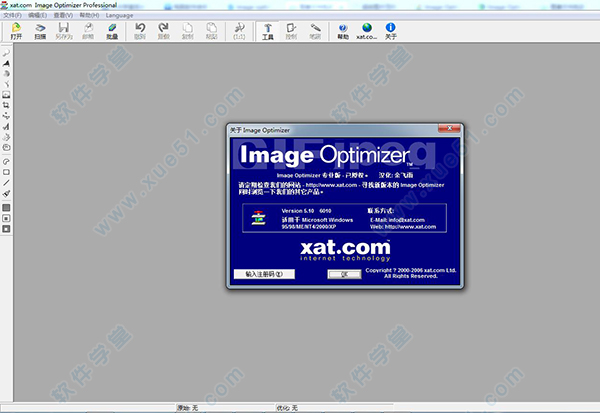Select the rectangle region tool
This screenshot has width=600, height=413.
pyautogui.click(x=6, y=172)
